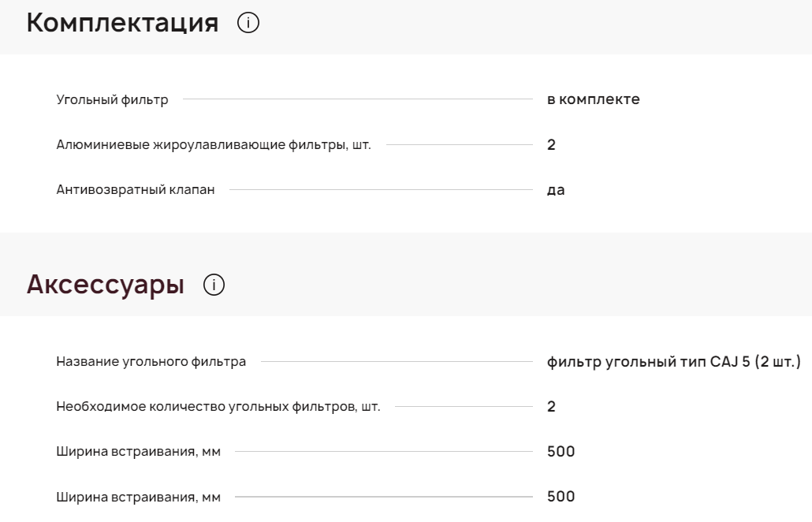Click the 'да' value for Антивозвратный клапан
Screen dimensions: 812x522
tap(556, 190)
